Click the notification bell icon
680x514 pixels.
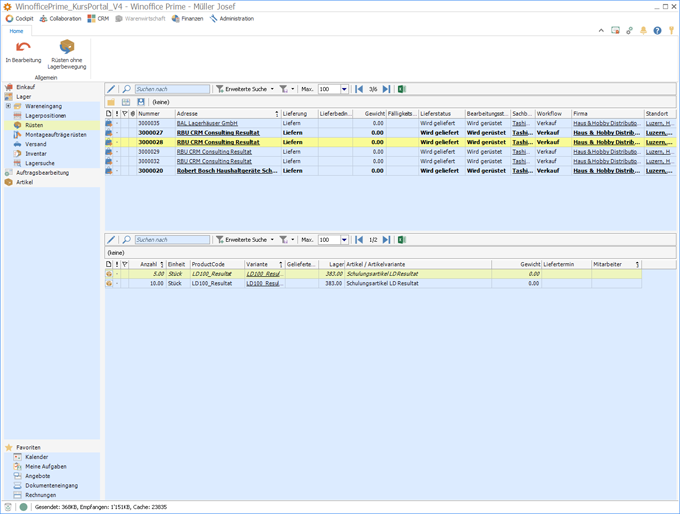coord(643,30)
